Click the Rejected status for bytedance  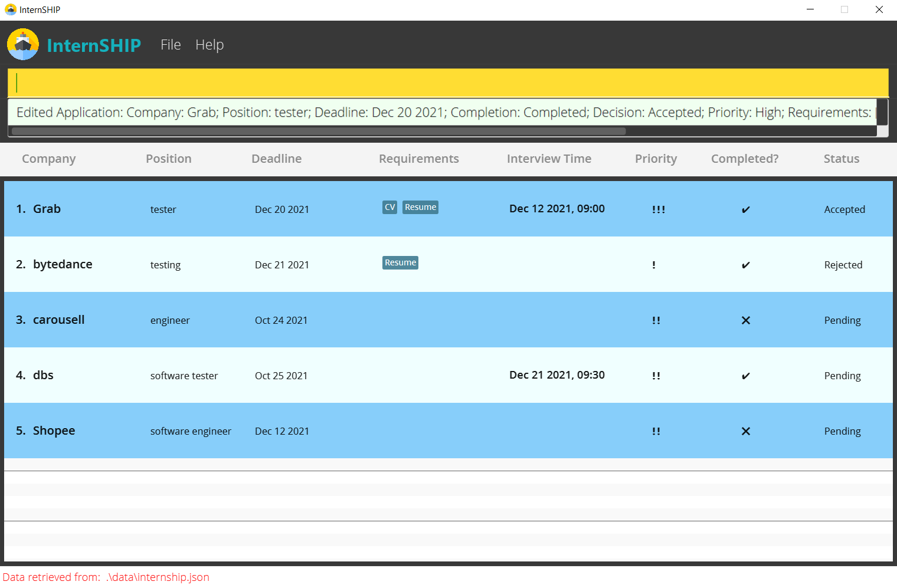pyautogui.click(x=843, y=265)
